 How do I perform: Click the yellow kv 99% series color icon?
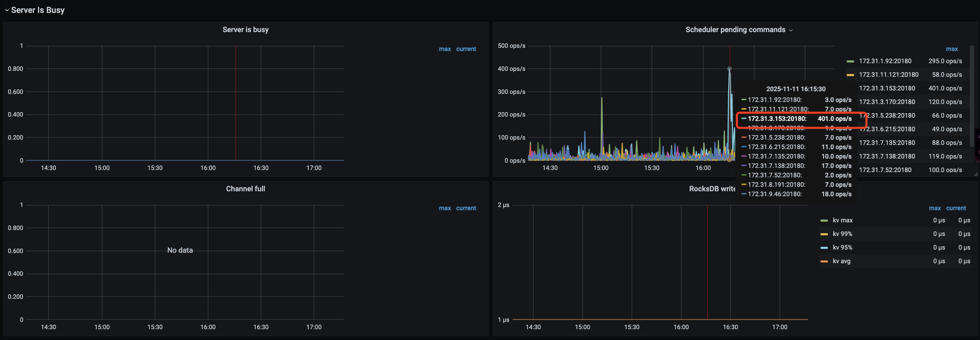(x=824, y=234)
